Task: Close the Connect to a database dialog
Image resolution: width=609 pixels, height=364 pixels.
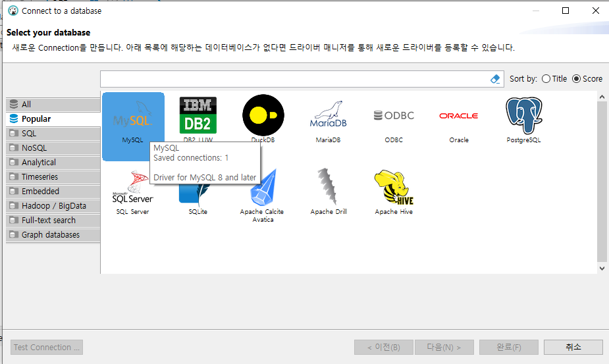Action: tap(595, 11)
